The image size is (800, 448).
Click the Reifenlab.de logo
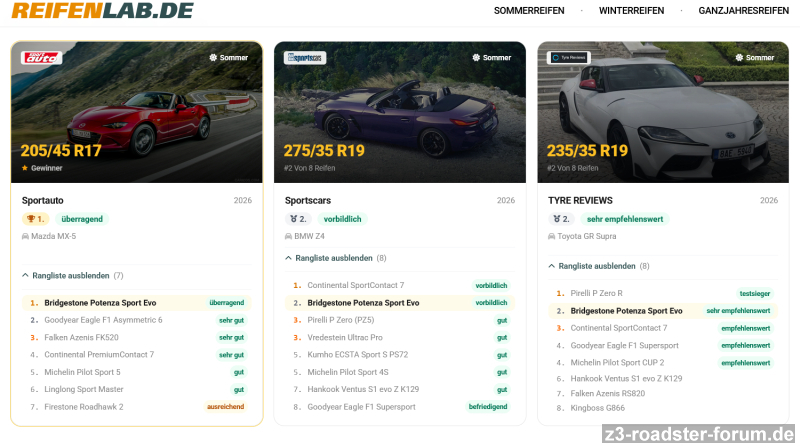(101, 11)
